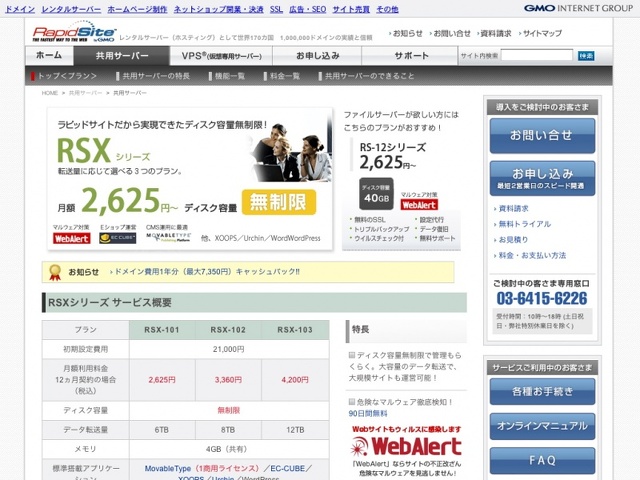The image size is (640, 480).
Task: Click the Movable Type logo
Action: pos(165,238)
